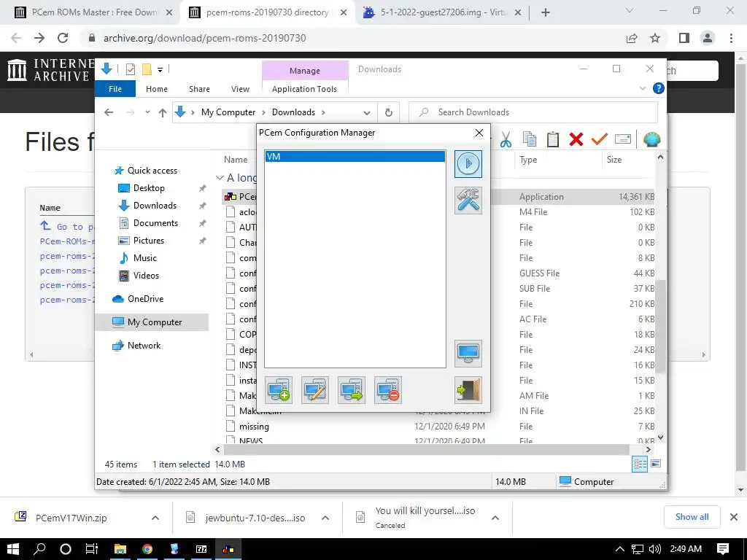Click the Cut scissors icon in Explorer toolbar
The width and height of the screenshot is (747, 560).
pos(506,139)
